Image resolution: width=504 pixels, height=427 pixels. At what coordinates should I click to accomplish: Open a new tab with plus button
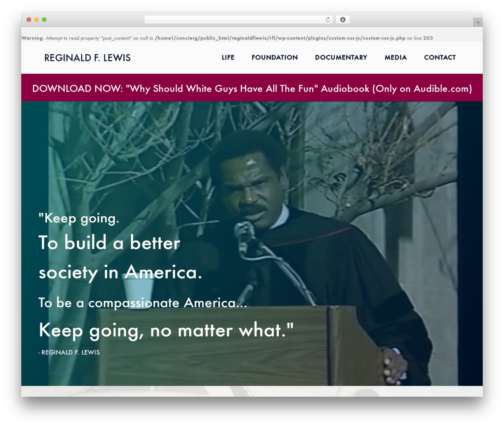pos(478,22)
